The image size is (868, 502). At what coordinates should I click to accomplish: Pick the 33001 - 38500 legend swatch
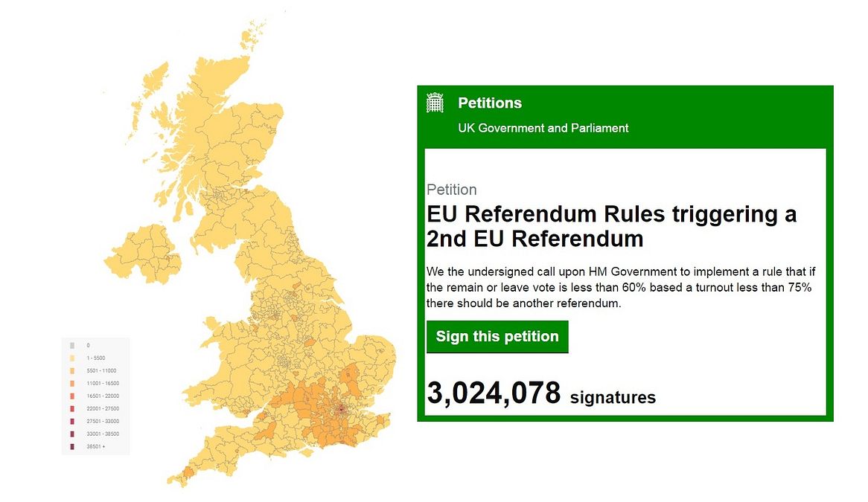coord(71,434)
